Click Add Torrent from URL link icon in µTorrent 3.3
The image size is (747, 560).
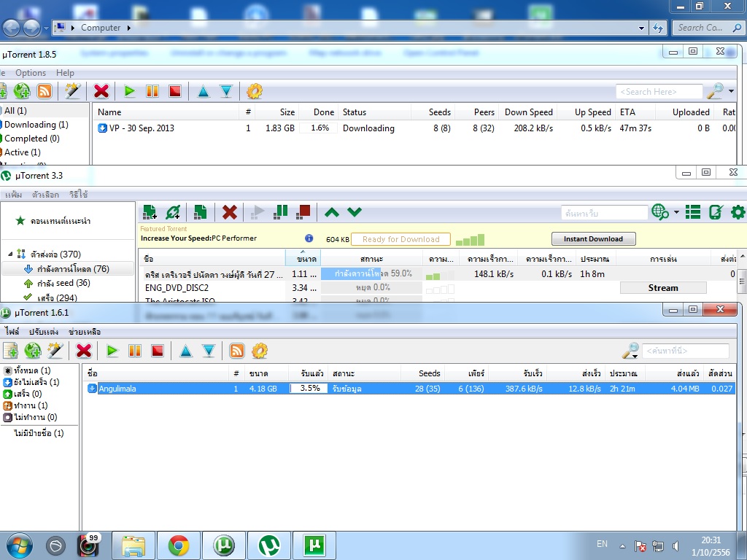(173, 212)
